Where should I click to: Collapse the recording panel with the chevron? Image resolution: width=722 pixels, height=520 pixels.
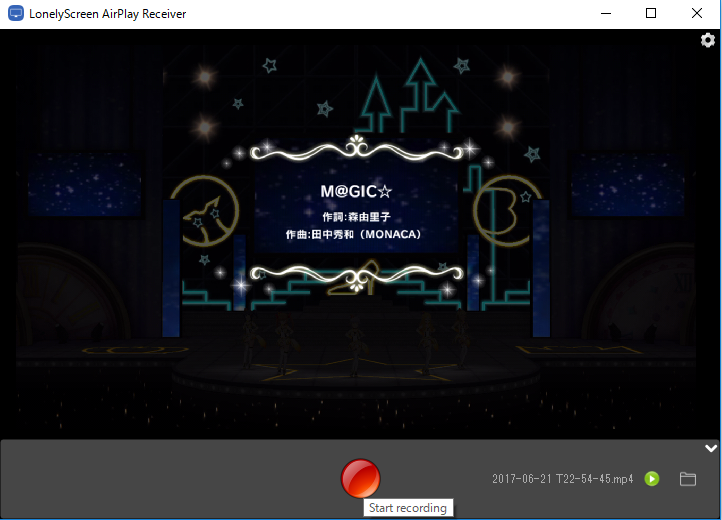711,448
